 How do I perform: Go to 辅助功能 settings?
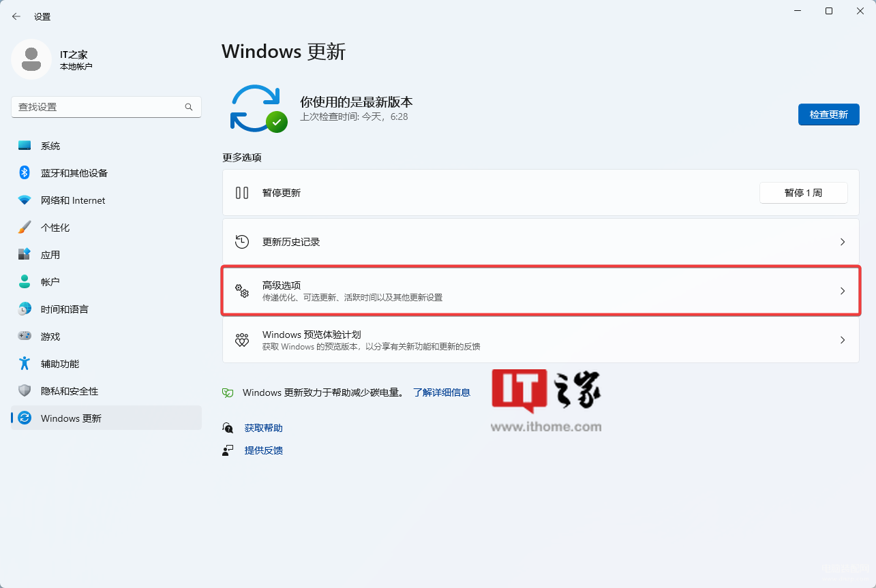(x=106, y=364)
